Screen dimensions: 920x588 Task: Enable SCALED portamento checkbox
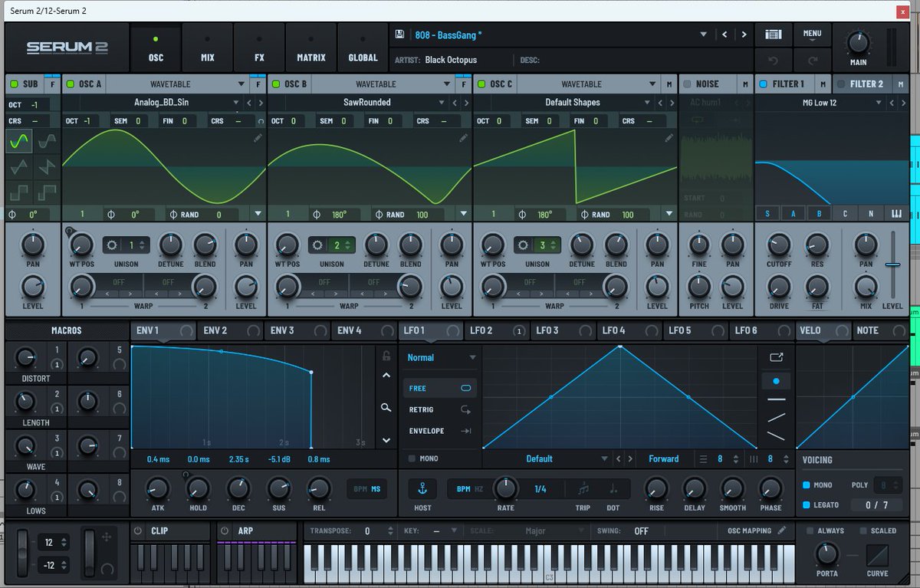pos(863,531)
